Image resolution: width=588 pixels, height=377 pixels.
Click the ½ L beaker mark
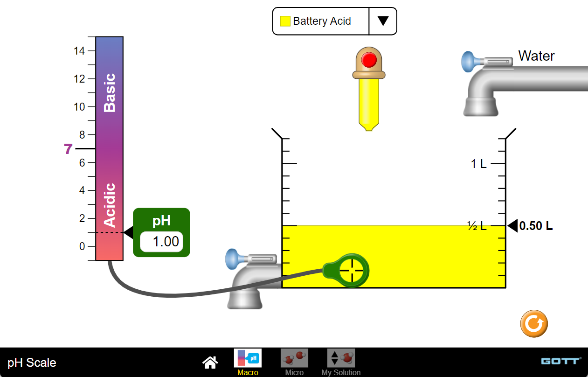(x=477, y=226)
